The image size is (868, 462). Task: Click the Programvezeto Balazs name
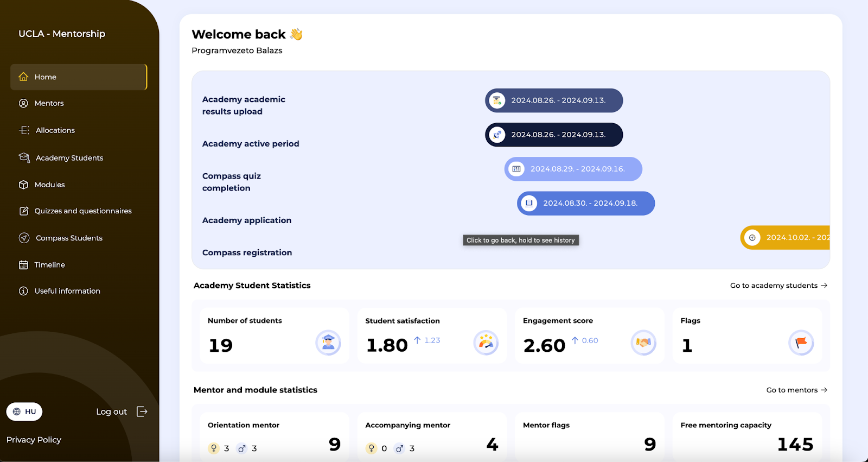pos(237,50)
